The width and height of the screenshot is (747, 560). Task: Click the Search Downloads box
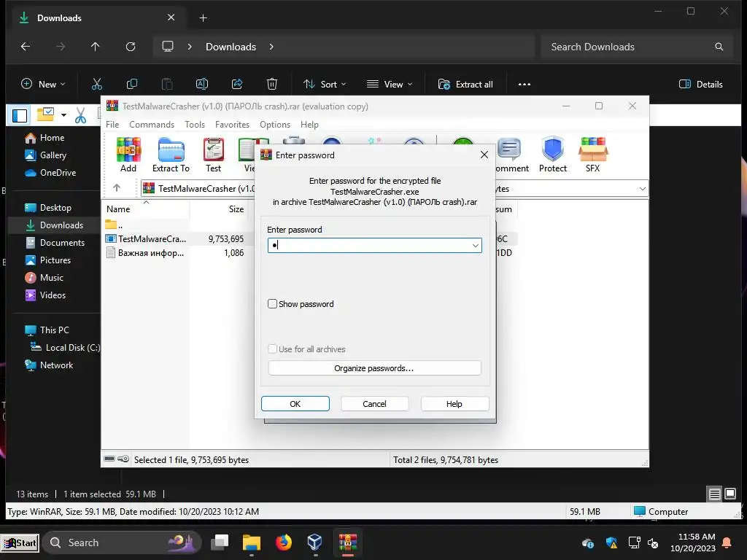(x=636, y=47)
